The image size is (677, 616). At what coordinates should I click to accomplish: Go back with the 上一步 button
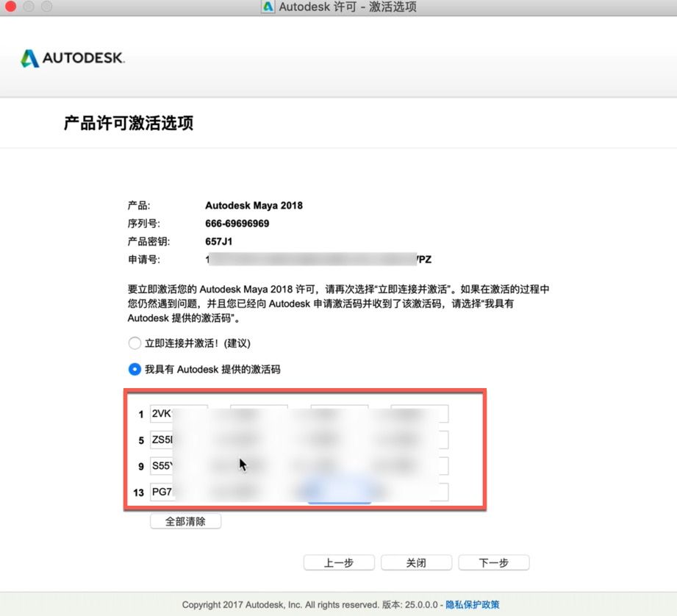339,563
